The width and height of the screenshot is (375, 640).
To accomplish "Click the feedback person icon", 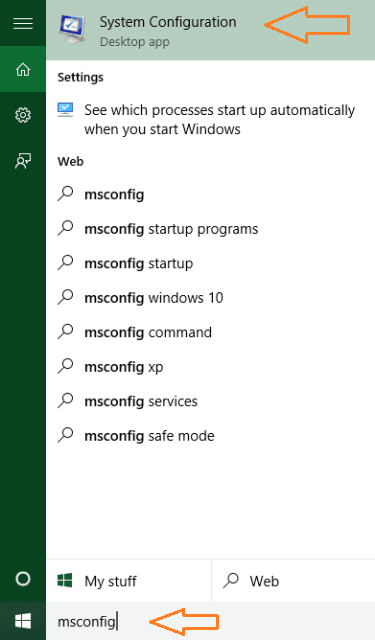I will 23,161.
